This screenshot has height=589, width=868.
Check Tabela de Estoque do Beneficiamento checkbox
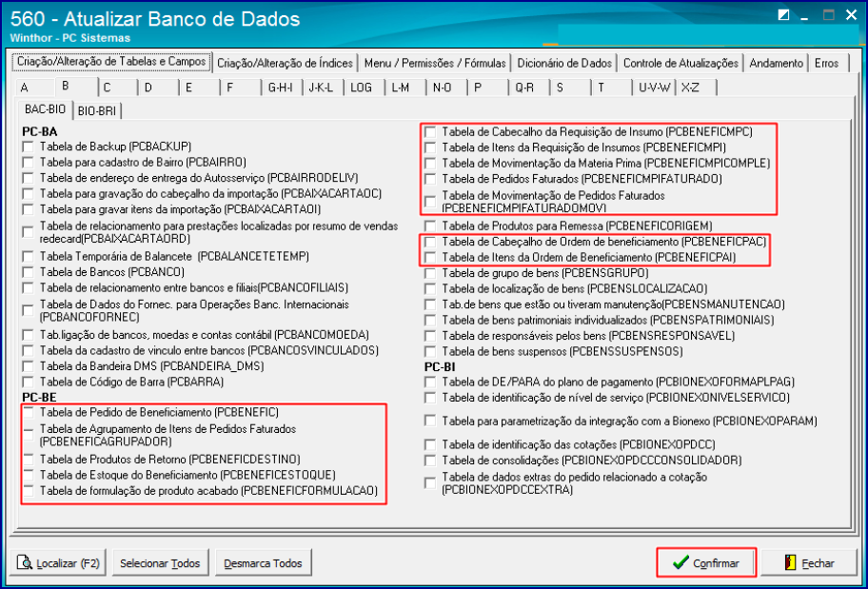[28, 475]
